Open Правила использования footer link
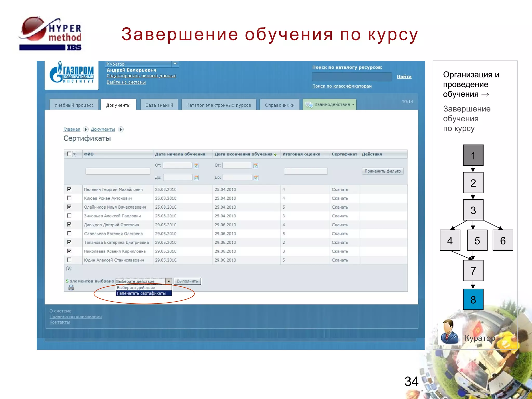This screenshot has width=532, height=399. pos(76,317)
